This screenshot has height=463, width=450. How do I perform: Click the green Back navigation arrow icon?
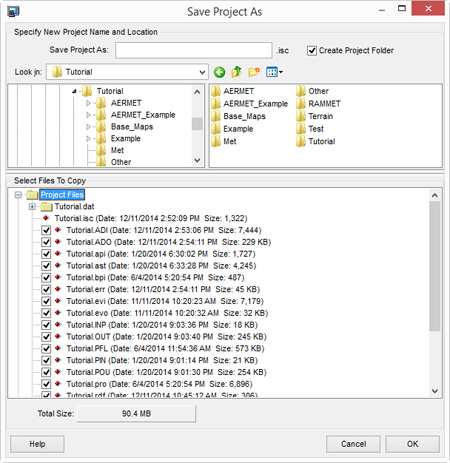(x=219, y=72)
